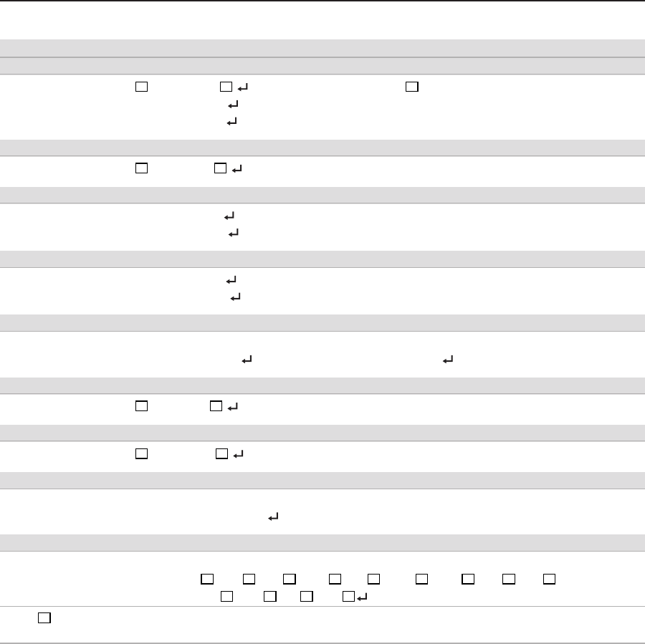Click the return arrow ending the four-checkbox row
The width and height of the screenshot is (645, 644).
point(361,596)
